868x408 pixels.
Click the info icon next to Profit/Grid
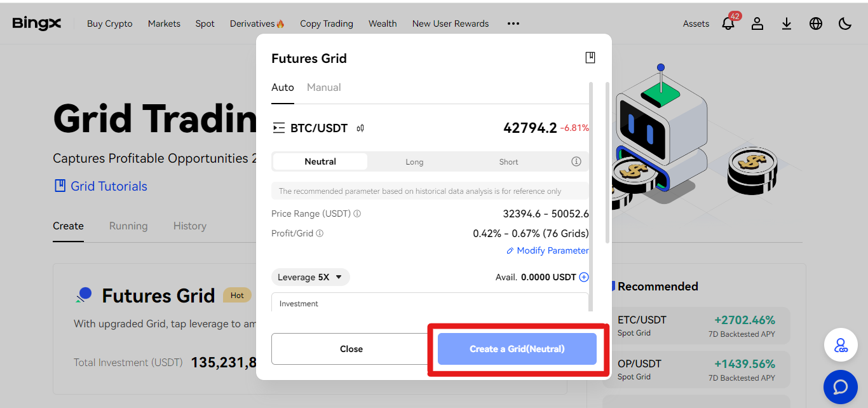320,233
